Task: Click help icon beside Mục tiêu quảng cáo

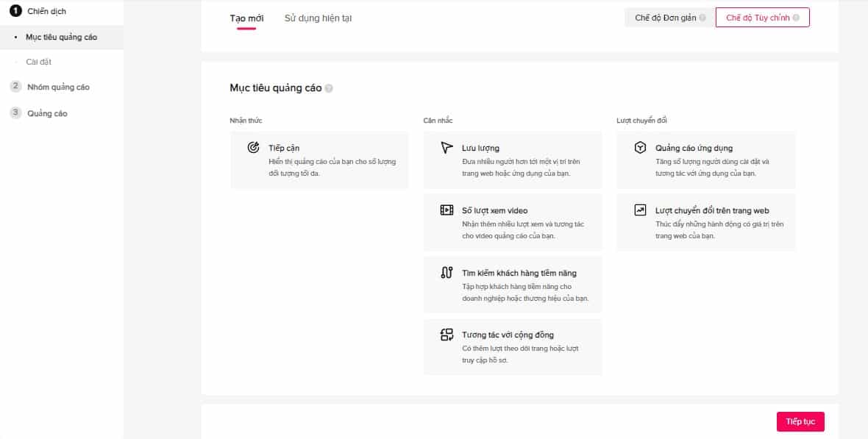Action: [x=329, y=88]
